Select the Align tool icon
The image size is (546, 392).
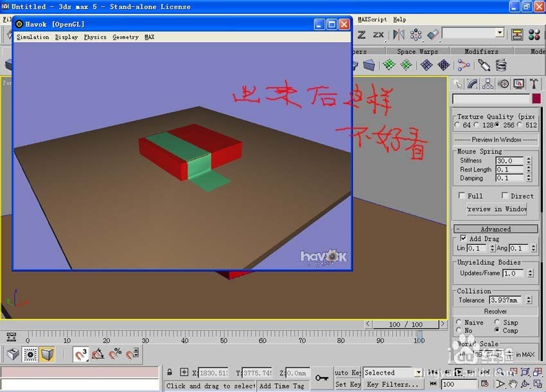(x=432, y=35)
